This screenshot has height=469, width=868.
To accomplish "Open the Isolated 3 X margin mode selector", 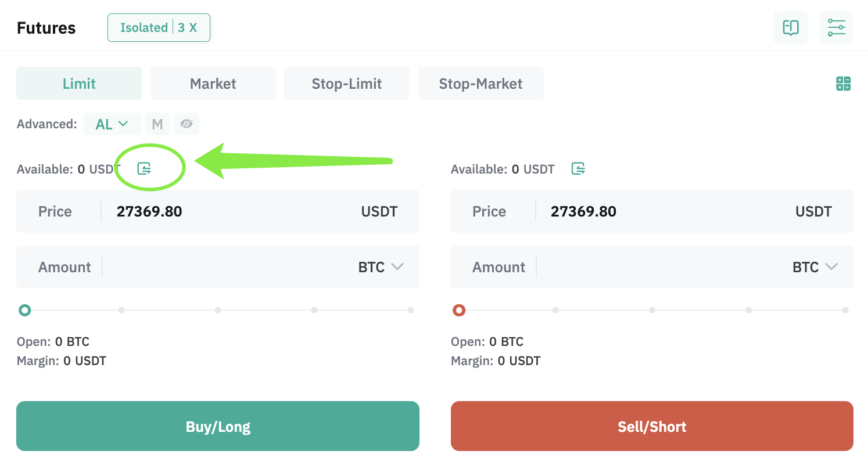I will (159, 27).
